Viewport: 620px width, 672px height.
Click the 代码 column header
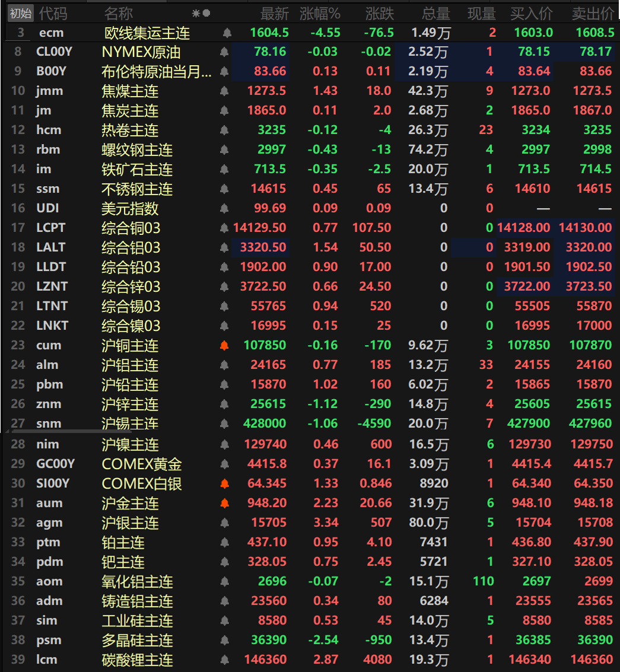pyautogui.click(x=53, y=14)
